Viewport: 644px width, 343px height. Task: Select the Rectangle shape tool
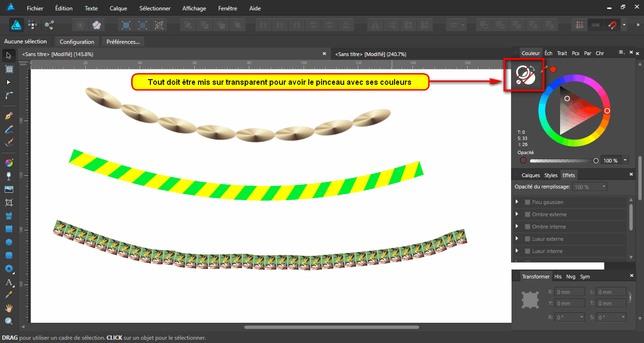[x=8, y=229]
